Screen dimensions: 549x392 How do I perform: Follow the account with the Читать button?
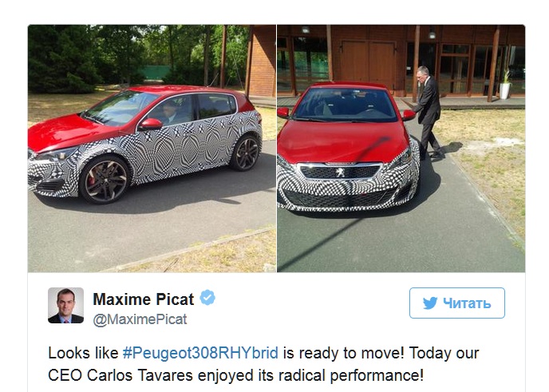tap(457, 303)
